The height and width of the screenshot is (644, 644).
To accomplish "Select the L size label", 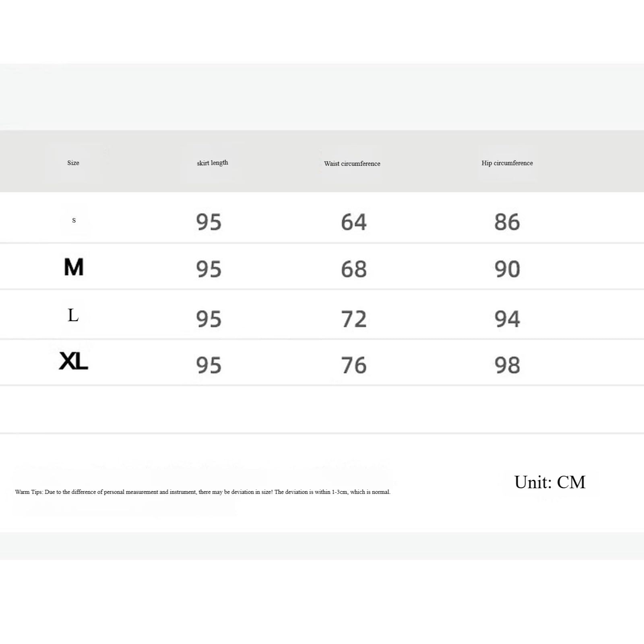I will (73, 315).
